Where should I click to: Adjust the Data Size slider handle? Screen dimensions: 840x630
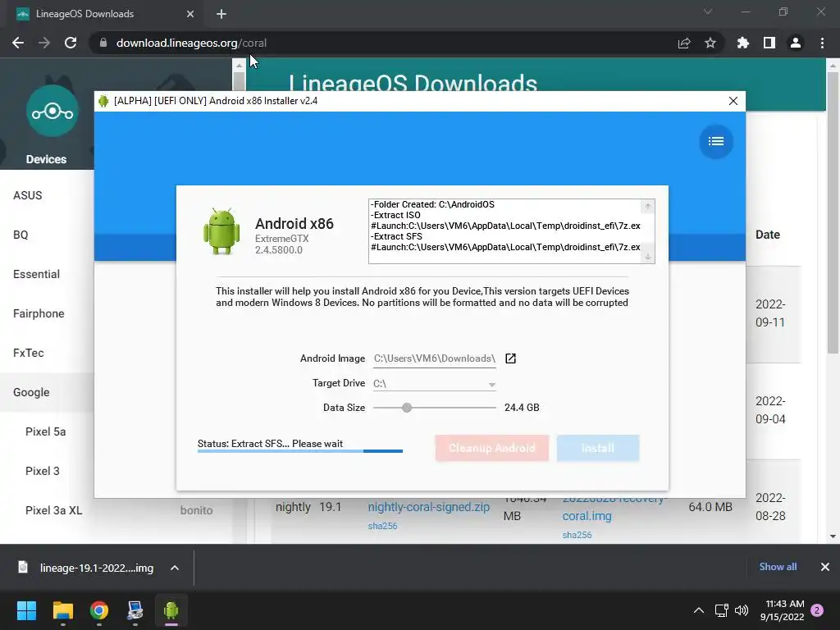point(407,408)
